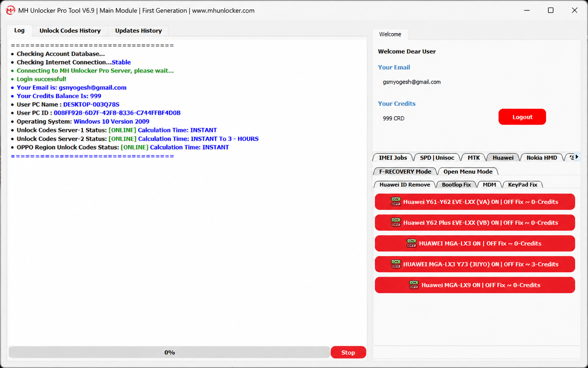Click the MH Unlocker logo in title bar
The height and width of the screenshot is (368, 588).
point(10,10)
